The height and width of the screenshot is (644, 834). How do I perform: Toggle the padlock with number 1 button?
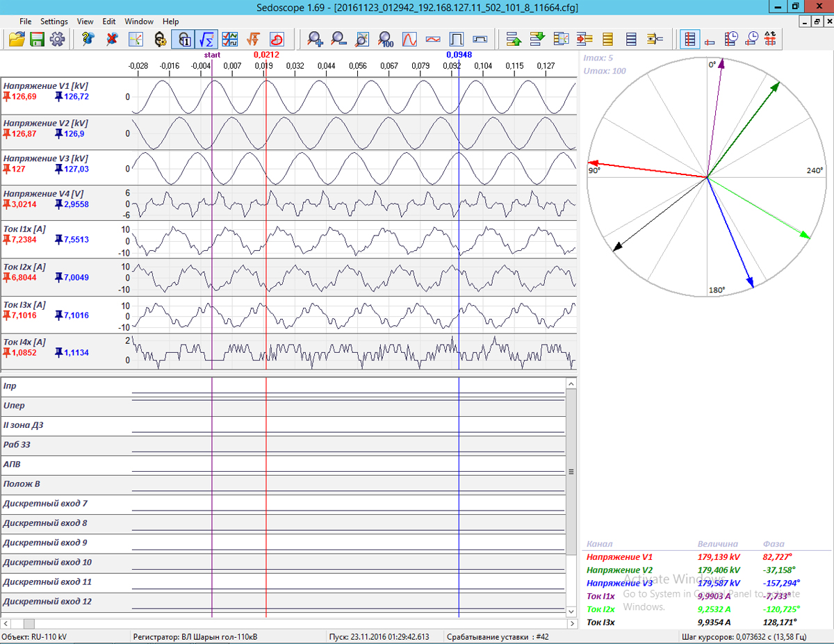[x=183, y=39]
